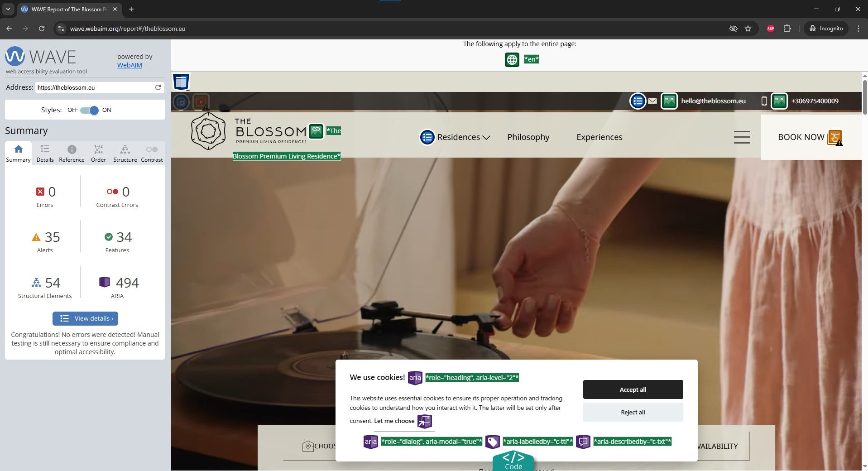Open the hamburger menu on the site
Image resolution: width=868 pixels, height=471 pixels.
tap(742, 137)
